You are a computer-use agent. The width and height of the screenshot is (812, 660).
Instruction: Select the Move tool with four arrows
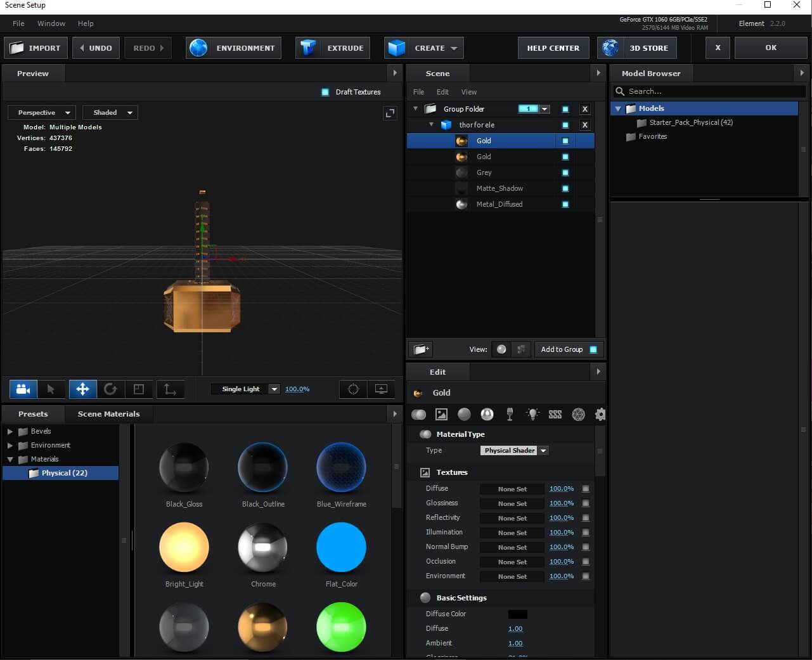[82, 389]
